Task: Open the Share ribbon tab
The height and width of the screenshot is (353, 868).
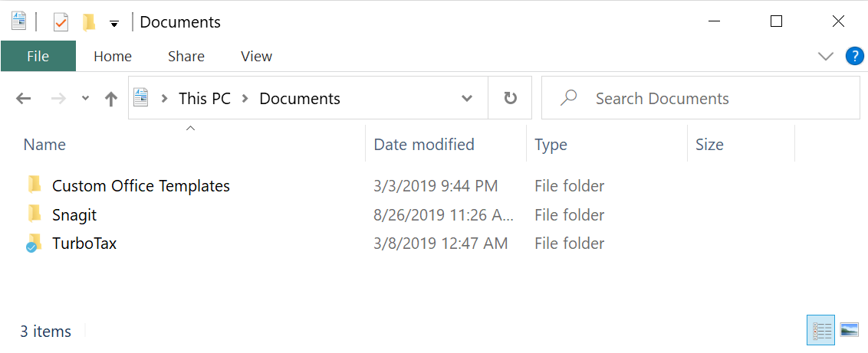Action: 186,56
